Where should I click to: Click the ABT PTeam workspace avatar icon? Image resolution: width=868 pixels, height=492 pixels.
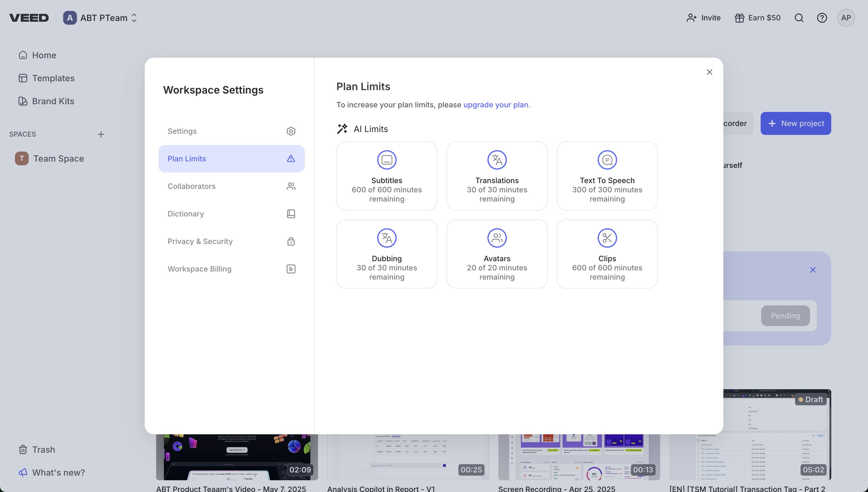tap(69, 18)
